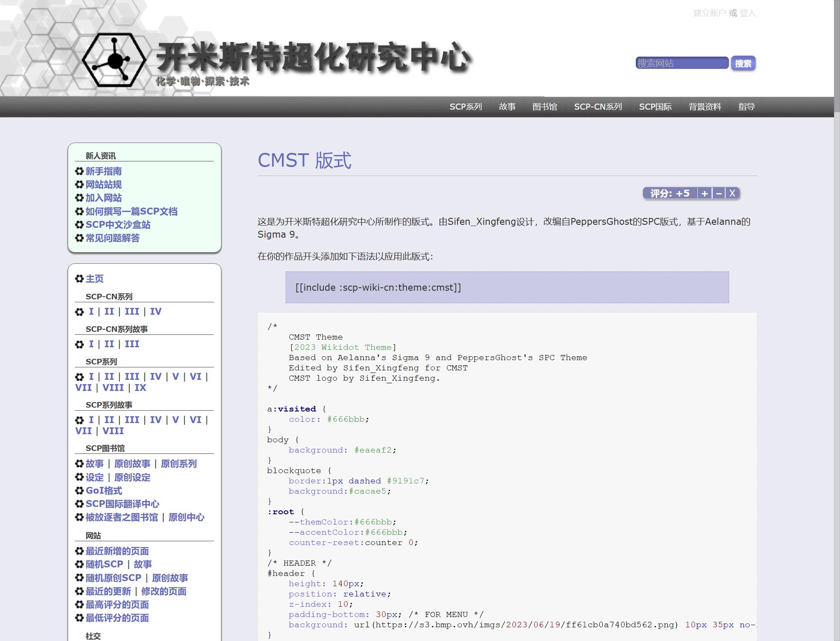The image size is (840, 641).
Task: Click the plus icon to upvote rating
Action: pos(705,194)
